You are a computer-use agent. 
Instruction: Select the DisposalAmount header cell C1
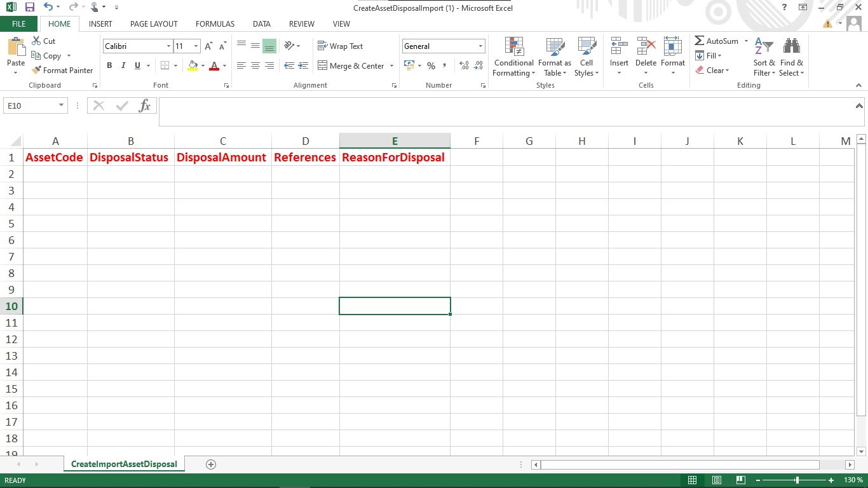[222, 158]
